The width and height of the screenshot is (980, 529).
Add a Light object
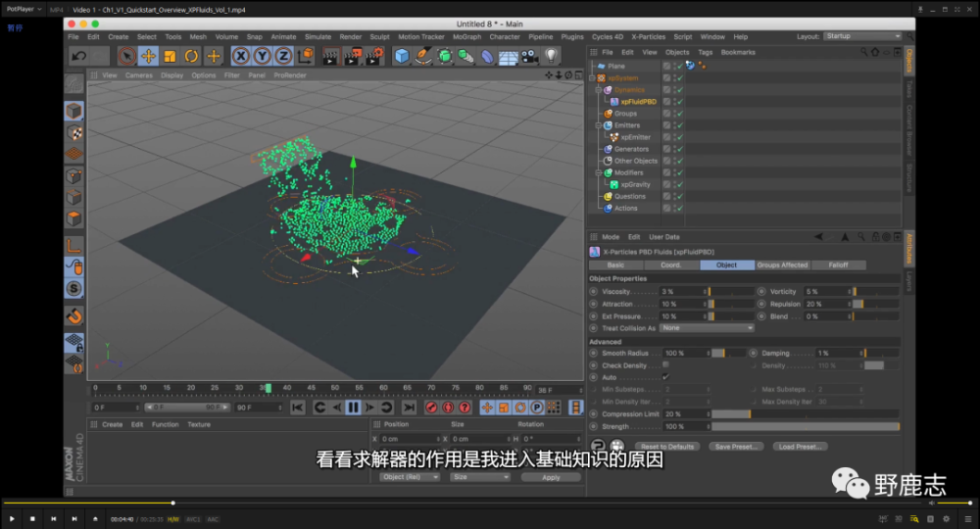click(551, 56)
